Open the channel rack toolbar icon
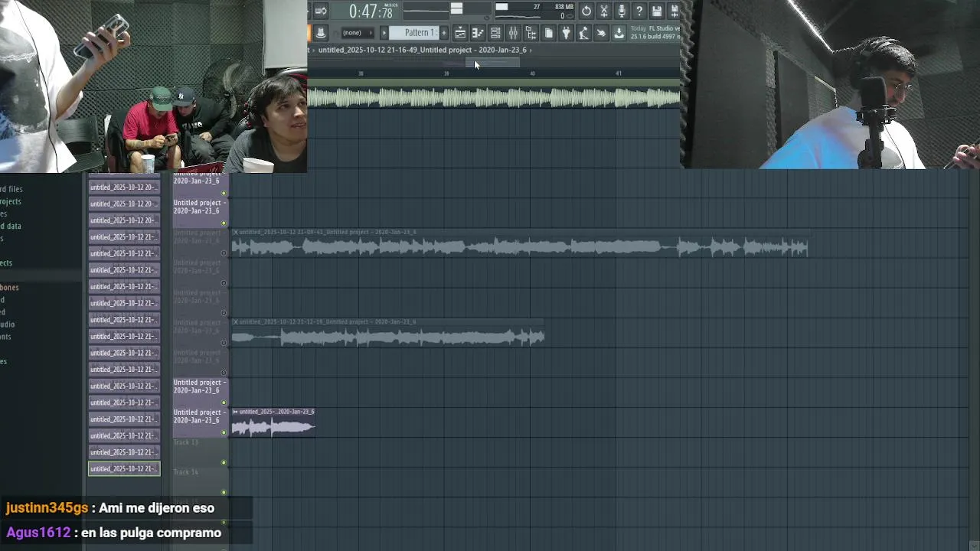Image resolution: width=980 pixels, height=551 pixels. coord(495,33)
